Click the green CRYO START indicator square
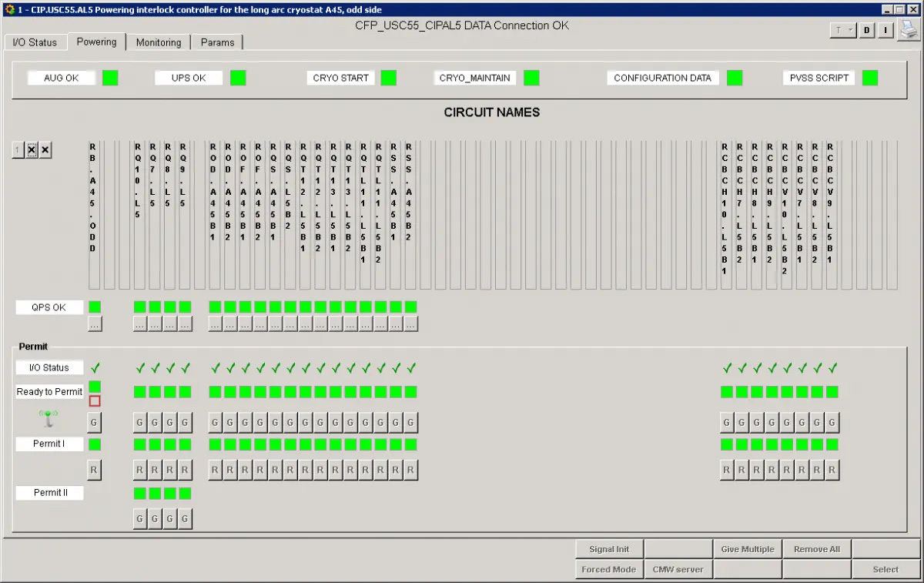The width and height of the screenshot is (924, 583). pos(389,78)
